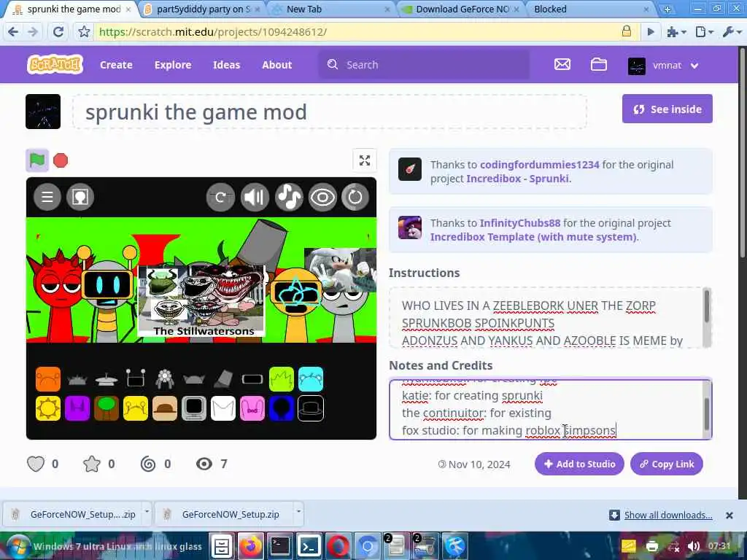The width and height of the screenshot is (747, 560).
Task: Select the black top hat character icon
Action: 311,408
